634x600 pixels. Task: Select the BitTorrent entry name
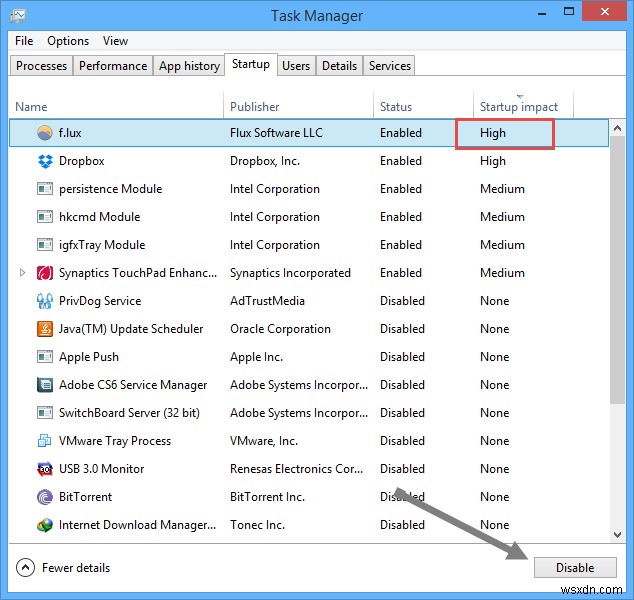click(x=85, y=497)
